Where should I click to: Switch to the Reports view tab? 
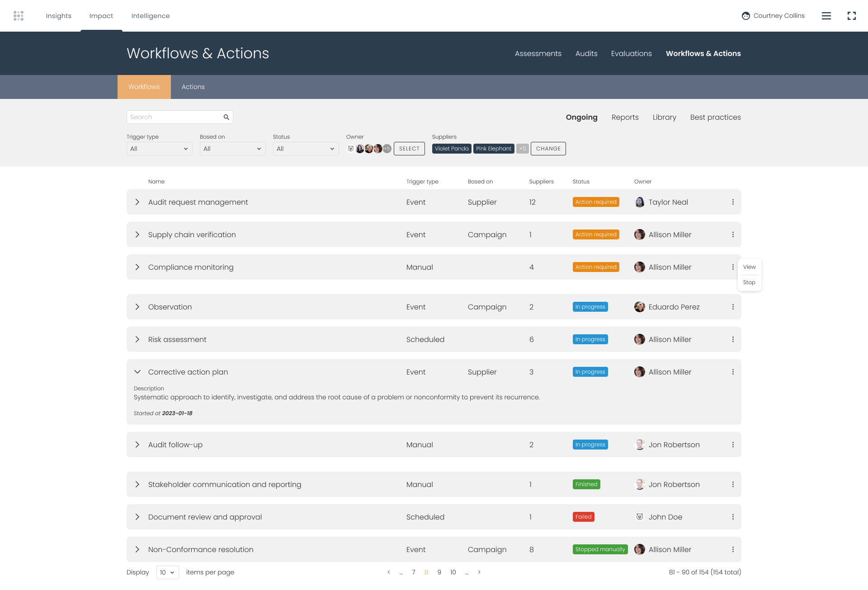(625, 117)
